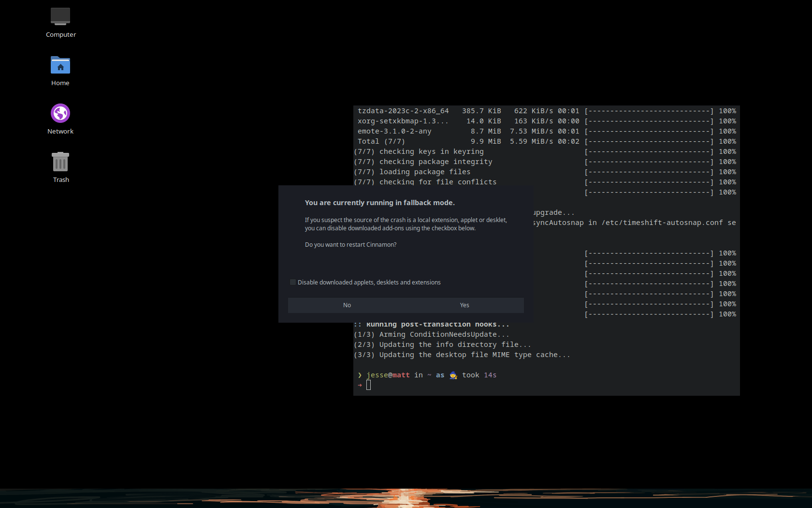
Task: Click the wizard emoji in the terminal prompt
Action: 453,375
